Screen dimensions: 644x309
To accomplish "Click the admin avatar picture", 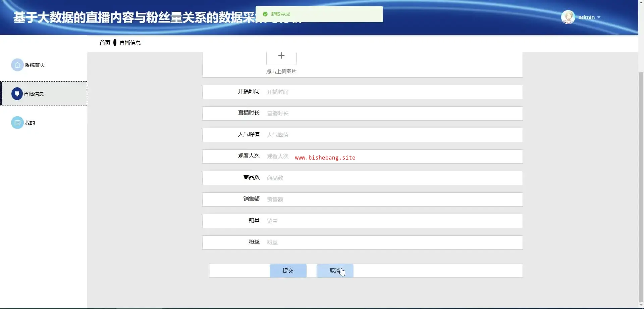I will pos(568,17).
